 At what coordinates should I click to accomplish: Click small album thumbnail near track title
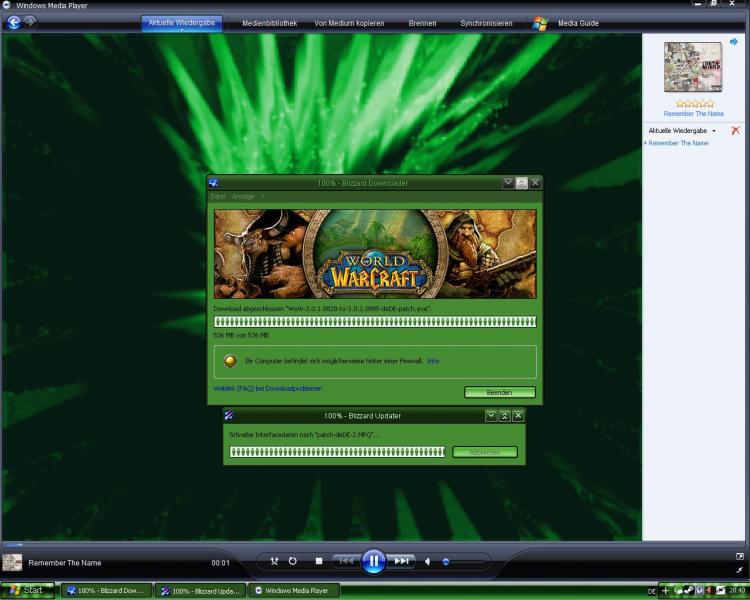coord(12,563)
